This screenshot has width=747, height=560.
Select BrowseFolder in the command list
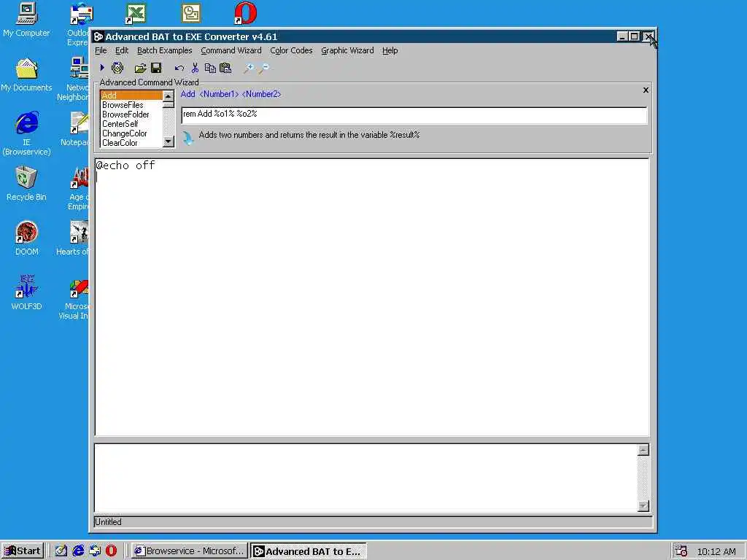[x=131, y=114]
